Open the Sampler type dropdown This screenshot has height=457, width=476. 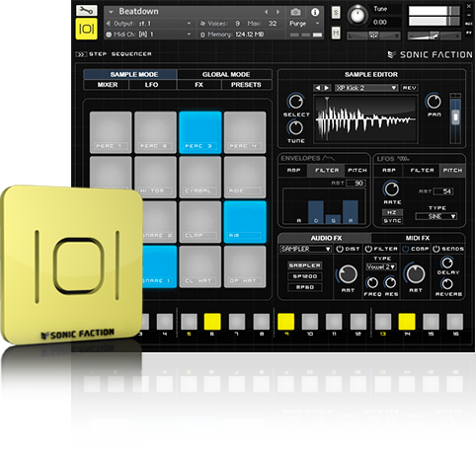[305, 249]
